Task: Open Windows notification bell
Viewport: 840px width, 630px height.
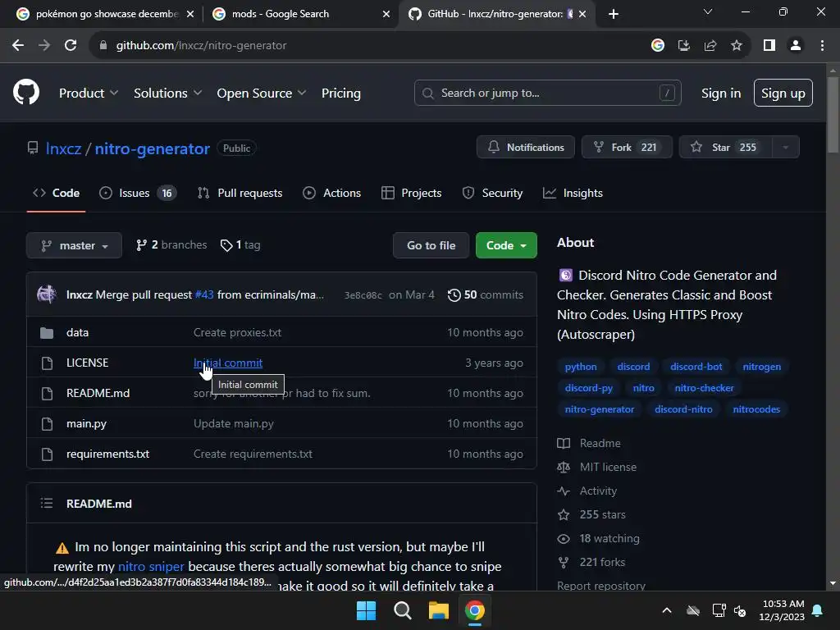Action: pyautogui.click(x=818, y=610)
